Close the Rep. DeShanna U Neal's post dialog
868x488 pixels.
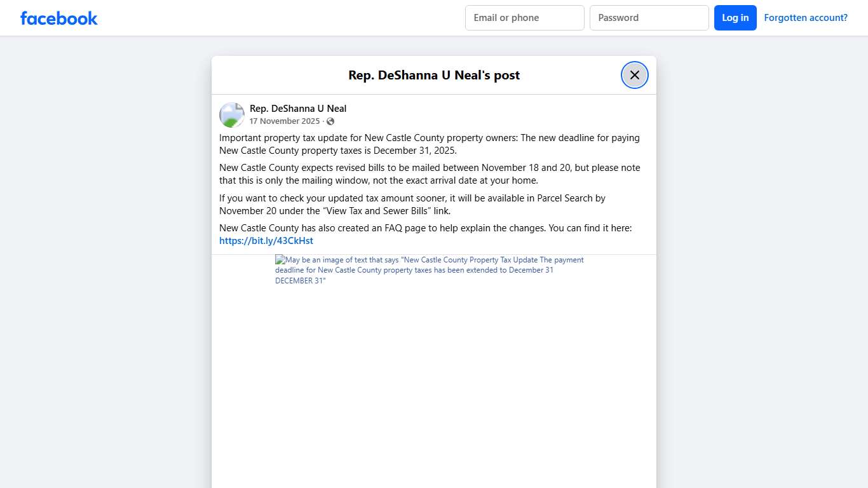pyautogui.click(x=634, y=74)
